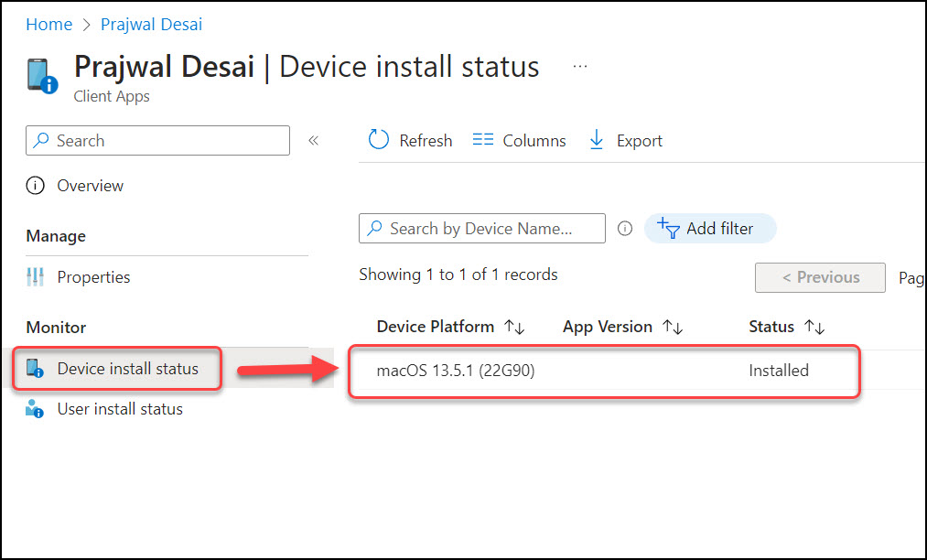
Task: Collapse the sidebar with double chevron
Action: 313,140
